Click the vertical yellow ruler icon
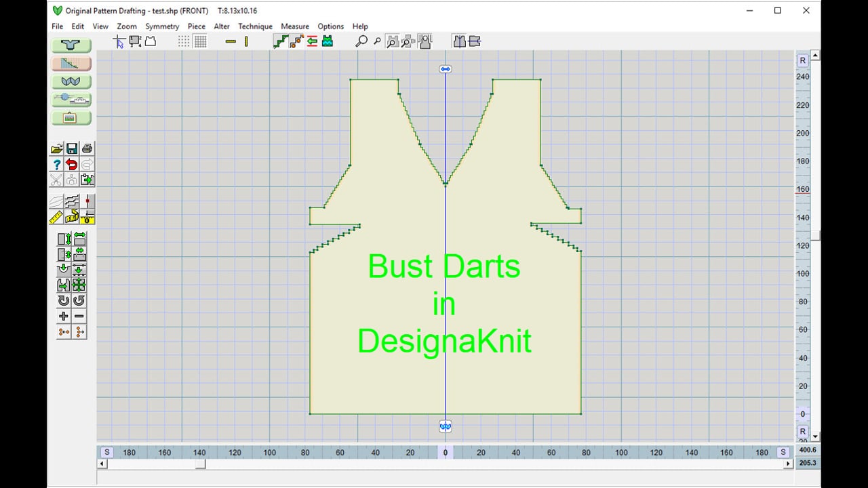This screenshot has height=488, width=868. 246,41
